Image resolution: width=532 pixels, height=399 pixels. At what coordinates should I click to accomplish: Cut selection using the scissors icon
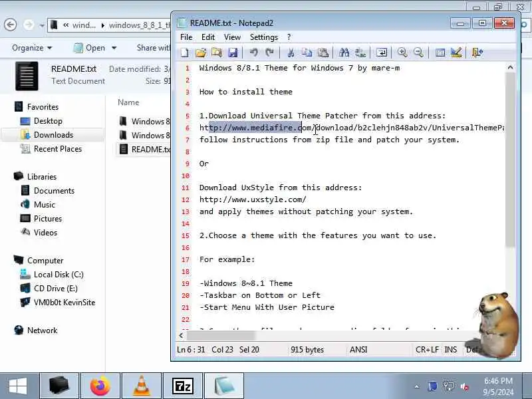click(x=291, y=53)
